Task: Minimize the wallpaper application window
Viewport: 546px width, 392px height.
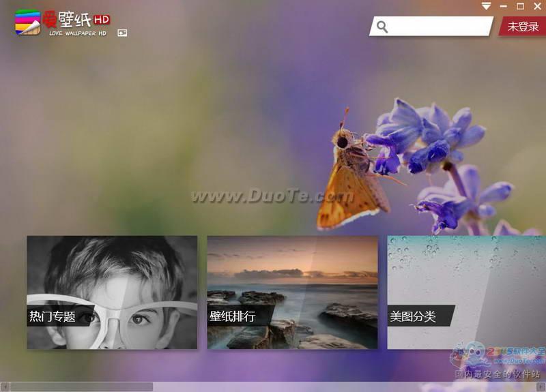Action: [x=504, y=6]
